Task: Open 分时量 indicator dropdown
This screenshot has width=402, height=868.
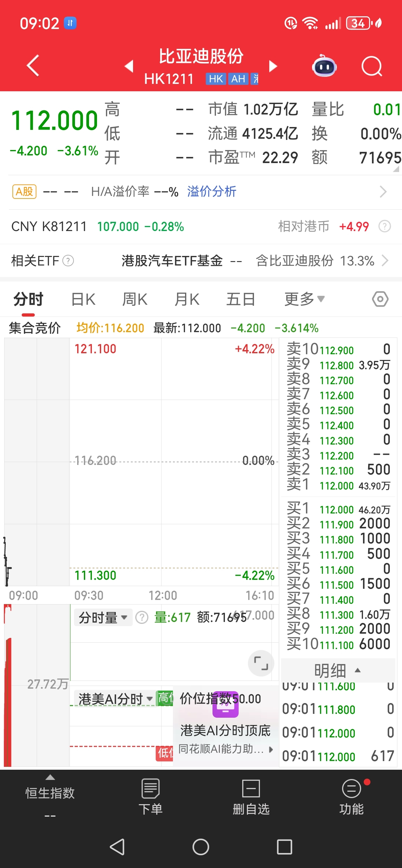Action: coord(103,617)
